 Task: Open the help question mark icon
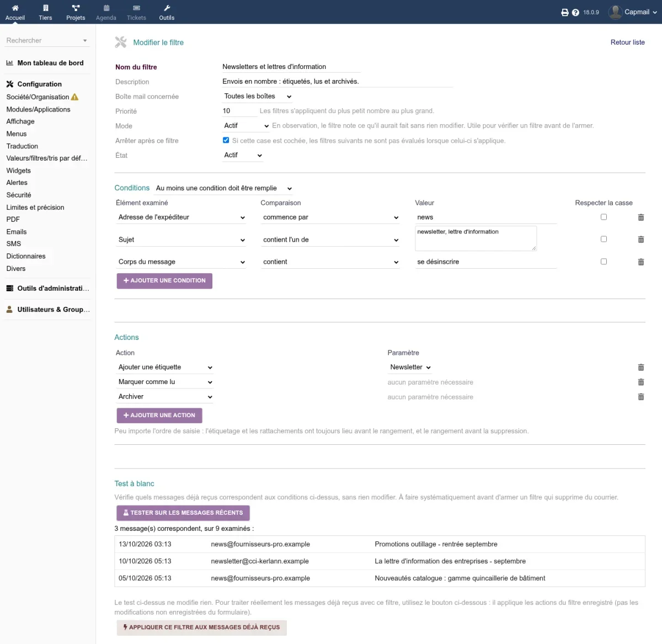(575, 12)
